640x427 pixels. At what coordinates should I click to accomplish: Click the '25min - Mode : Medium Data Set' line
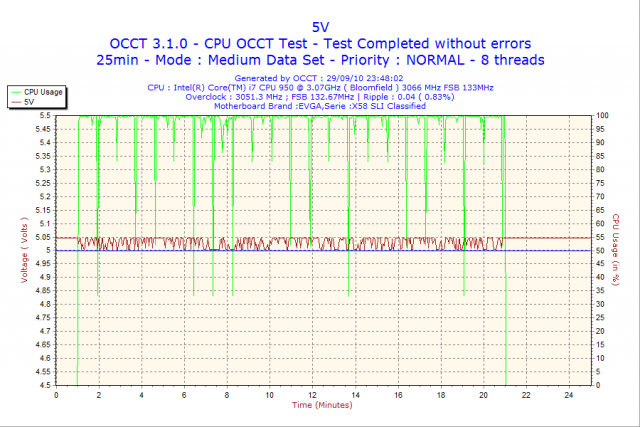coord(320,60)
